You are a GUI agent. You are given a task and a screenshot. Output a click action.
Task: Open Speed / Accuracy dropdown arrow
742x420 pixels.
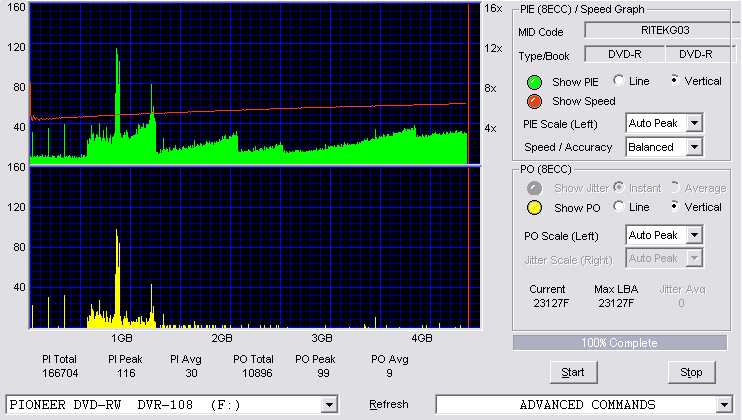point(694,147)
